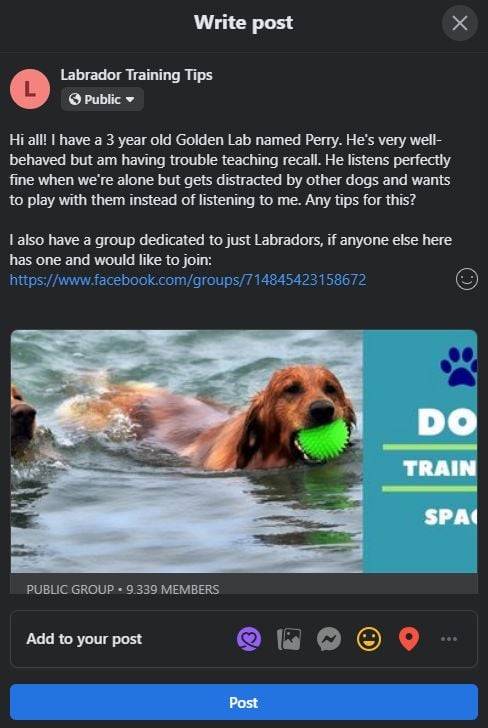Click the blue Post button

(x=244, y=702)
